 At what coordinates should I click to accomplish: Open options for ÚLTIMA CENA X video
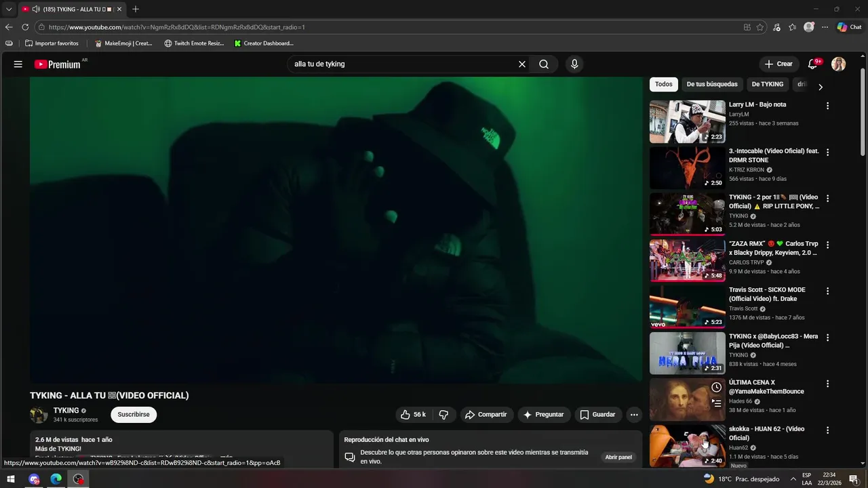827,384
